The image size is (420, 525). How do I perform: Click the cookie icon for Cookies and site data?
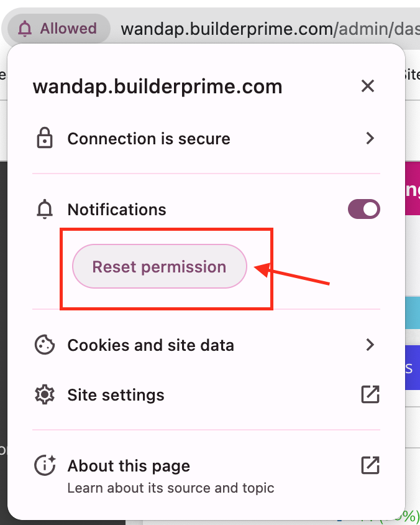(x=45, y=345)
